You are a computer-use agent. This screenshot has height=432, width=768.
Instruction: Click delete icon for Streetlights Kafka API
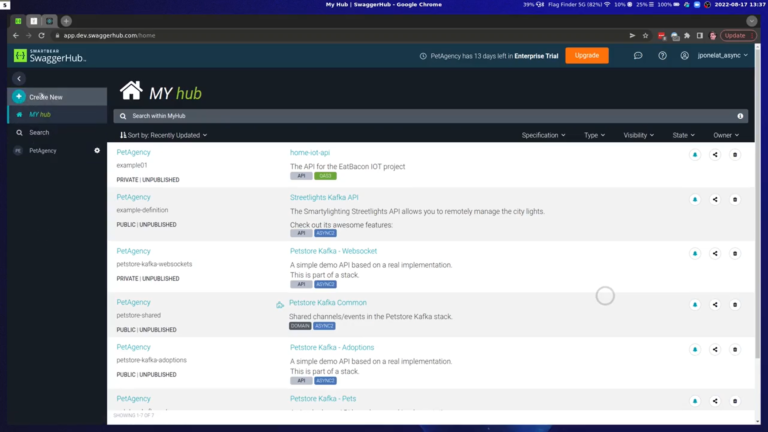coord(735,199)
